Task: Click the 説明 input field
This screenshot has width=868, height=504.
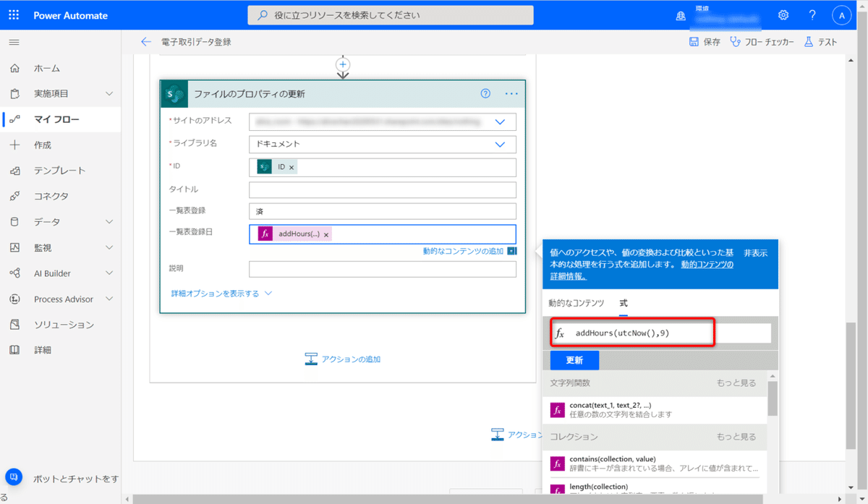Action: coord(383,269)
